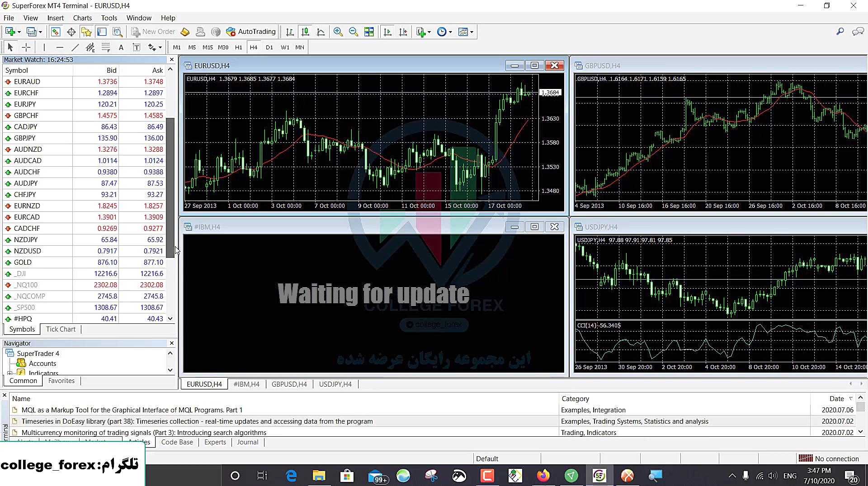Select the trendline drawing tool
Screen dimensions: 868x486
coord(75,47)
